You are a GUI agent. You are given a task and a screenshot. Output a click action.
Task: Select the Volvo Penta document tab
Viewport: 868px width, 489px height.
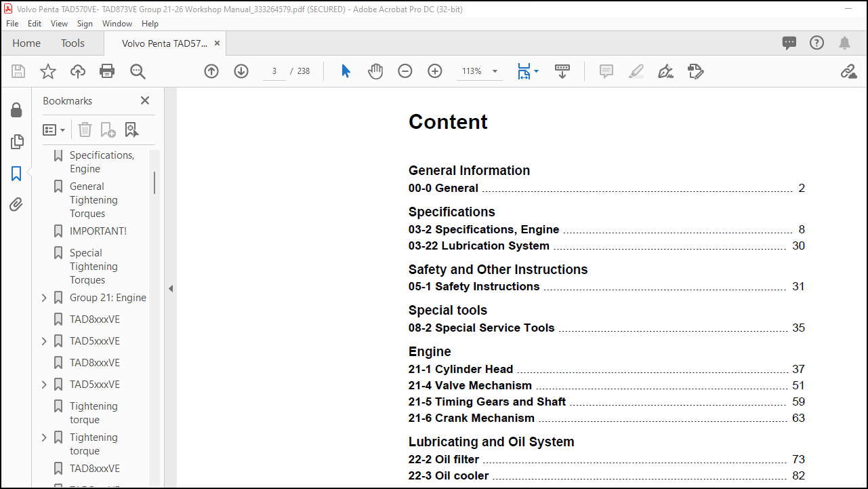165,43
